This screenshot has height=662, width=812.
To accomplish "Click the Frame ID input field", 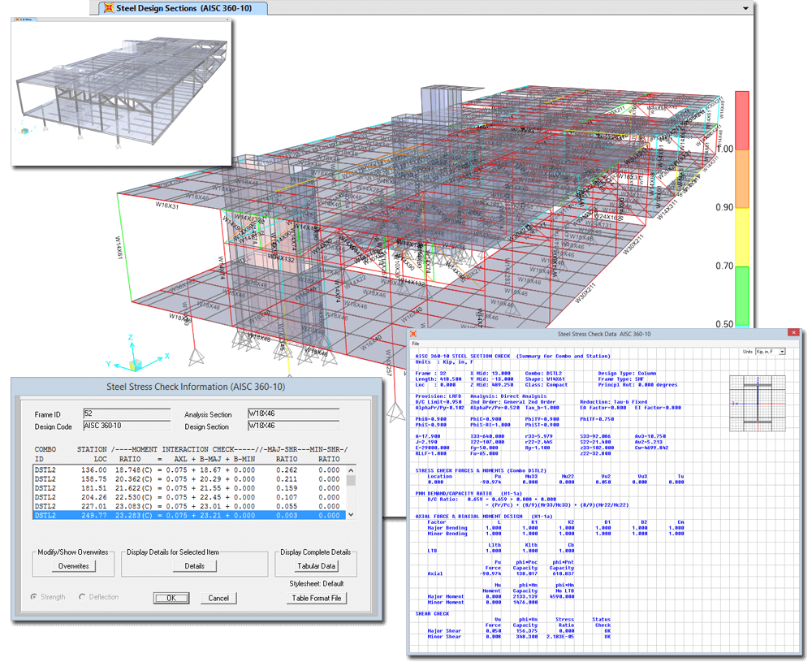I will pos(126,414).
